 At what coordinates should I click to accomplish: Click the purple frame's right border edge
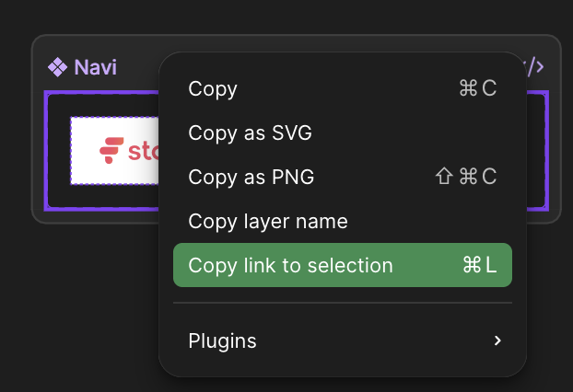[x=546, y=152]
